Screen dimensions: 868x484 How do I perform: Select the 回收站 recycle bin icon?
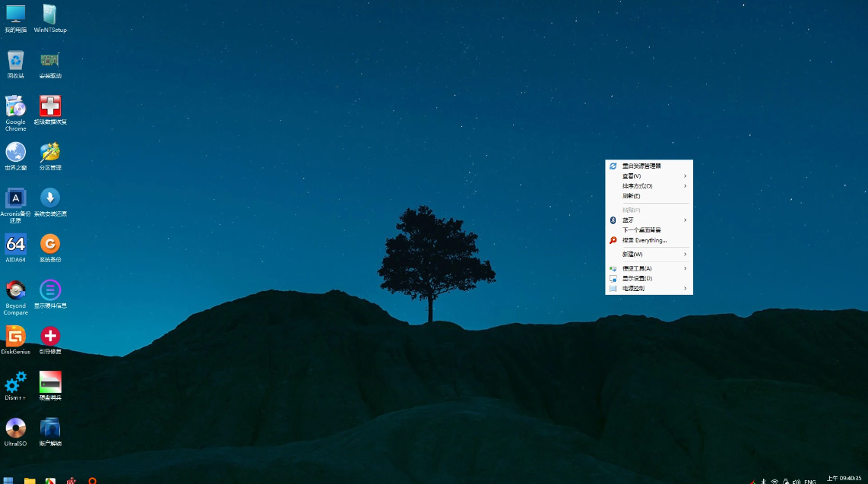[15, 60]
